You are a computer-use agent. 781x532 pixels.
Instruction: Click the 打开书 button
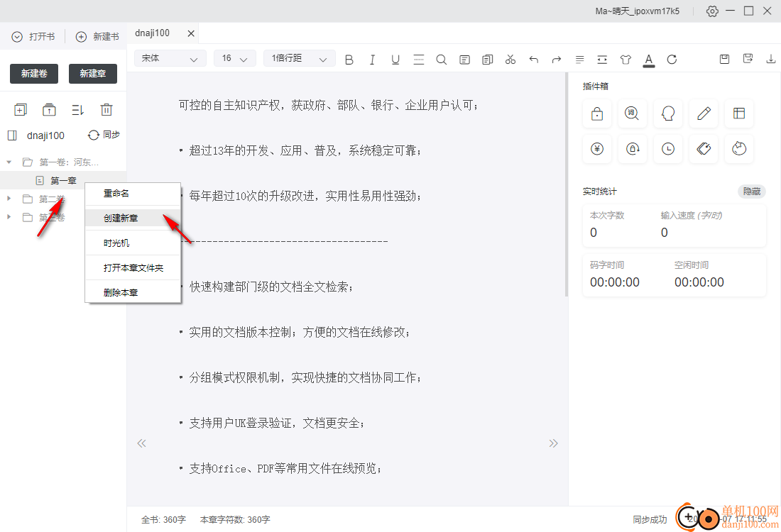tap(33, 37)
